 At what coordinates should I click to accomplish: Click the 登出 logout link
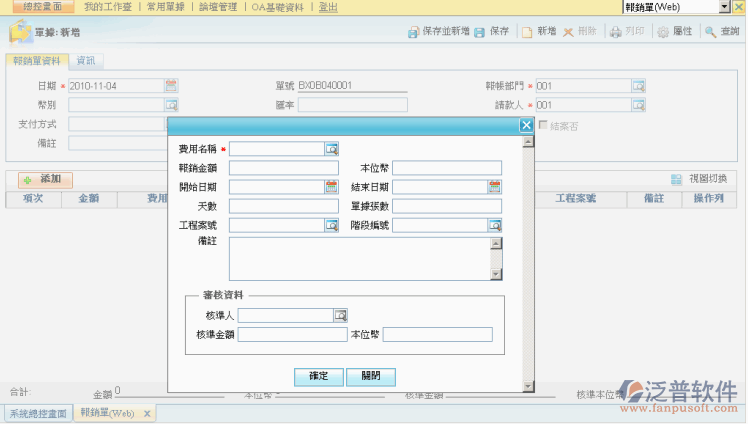pos(328,7)
